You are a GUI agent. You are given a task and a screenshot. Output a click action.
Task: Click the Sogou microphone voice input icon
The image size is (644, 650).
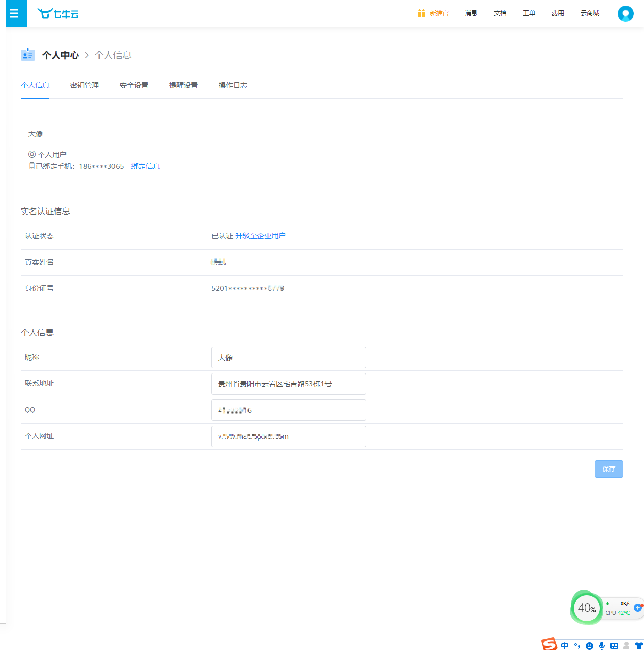point(602,645)
